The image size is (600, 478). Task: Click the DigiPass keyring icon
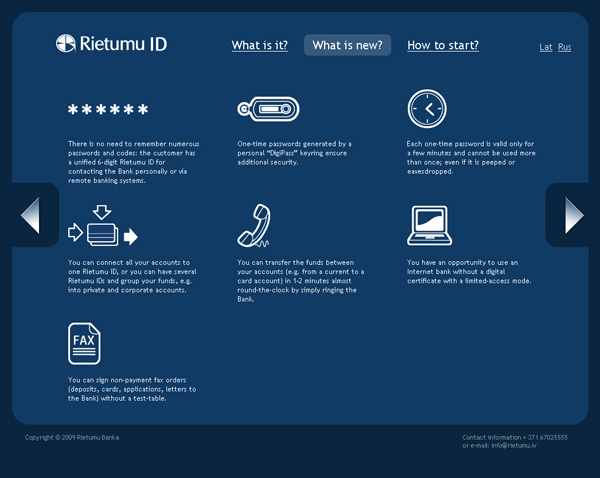click(268, 109)
